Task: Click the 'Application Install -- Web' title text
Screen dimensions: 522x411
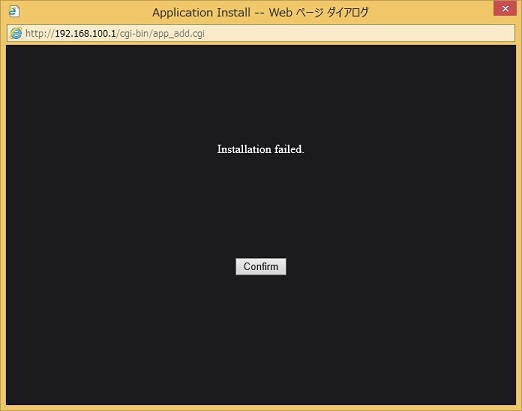Action: point(260,13)
